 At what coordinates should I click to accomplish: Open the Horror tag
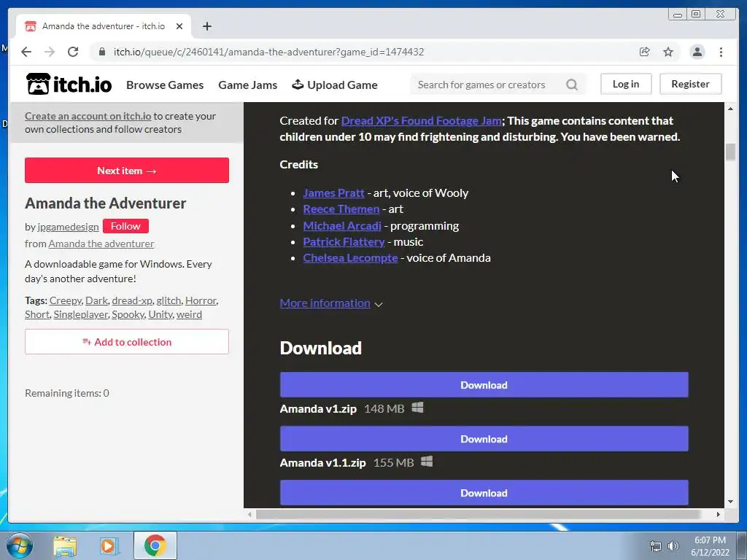click(x=201, y=300)
